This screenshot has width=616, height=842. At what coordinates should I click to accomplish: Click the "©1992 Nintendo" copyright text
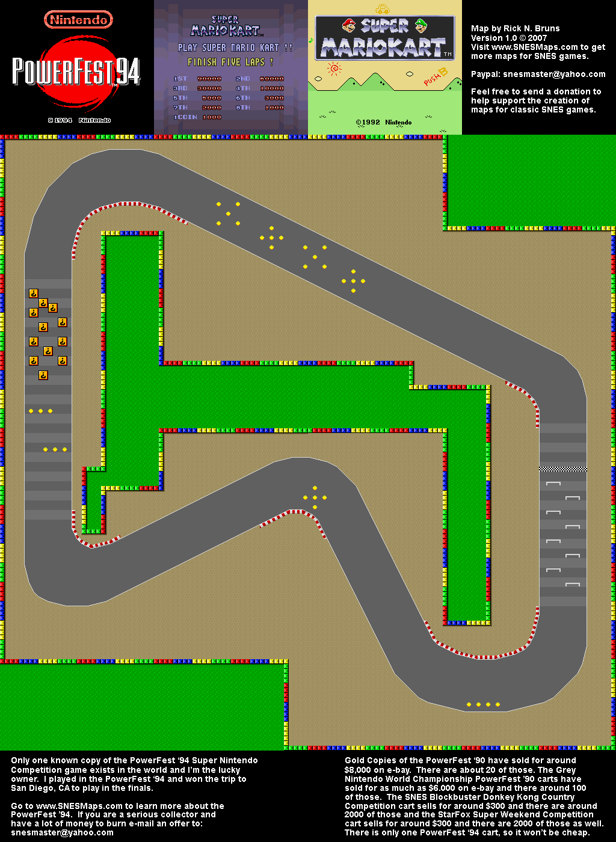(x=384, y=122)
